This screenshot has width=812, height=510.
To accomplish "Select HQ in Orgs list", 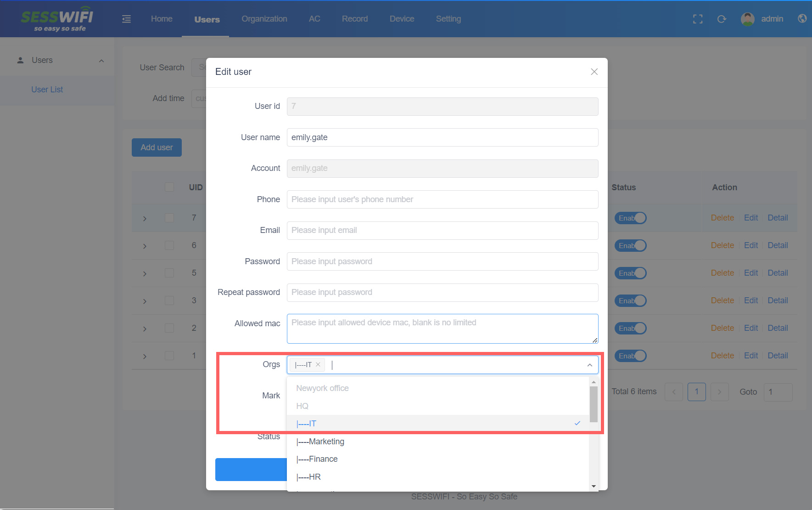I will (x=438, y=406).
